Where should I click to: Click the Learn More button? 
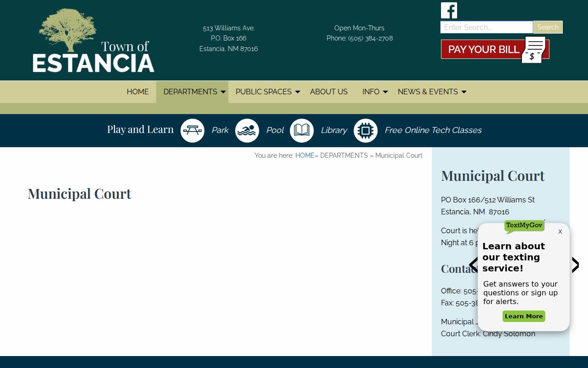pos(524,316)
